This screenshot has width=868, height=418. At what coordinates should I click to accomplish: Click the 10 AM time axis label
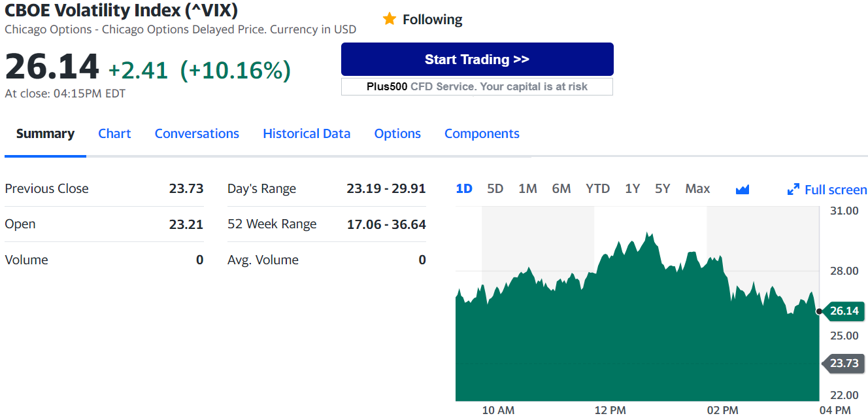498,410
